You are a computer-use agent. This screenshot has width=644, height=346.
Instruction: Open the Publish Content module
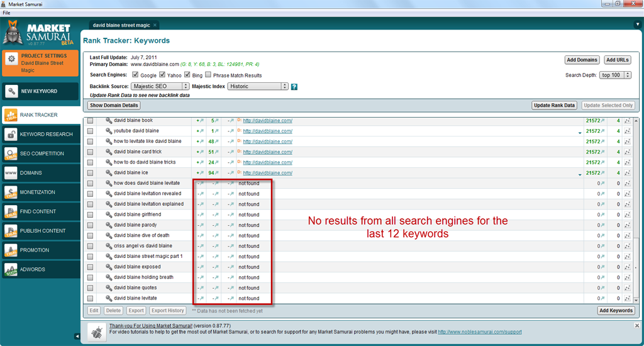[40, 231]
